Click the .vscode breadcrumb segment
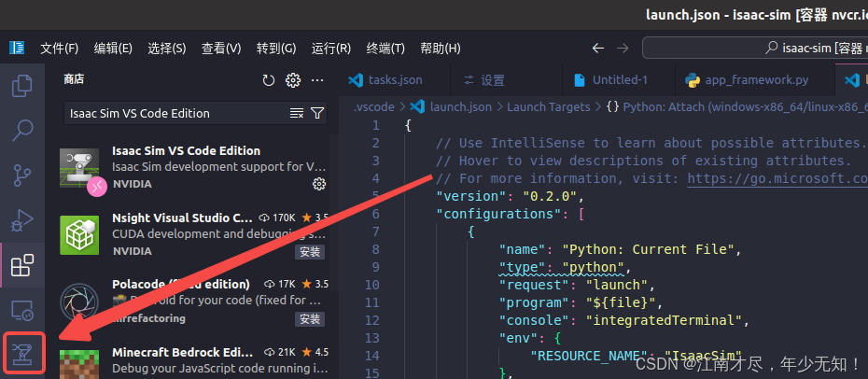This screenshot has width=868, height=379. pyautogui.click(x=373, y=106)
